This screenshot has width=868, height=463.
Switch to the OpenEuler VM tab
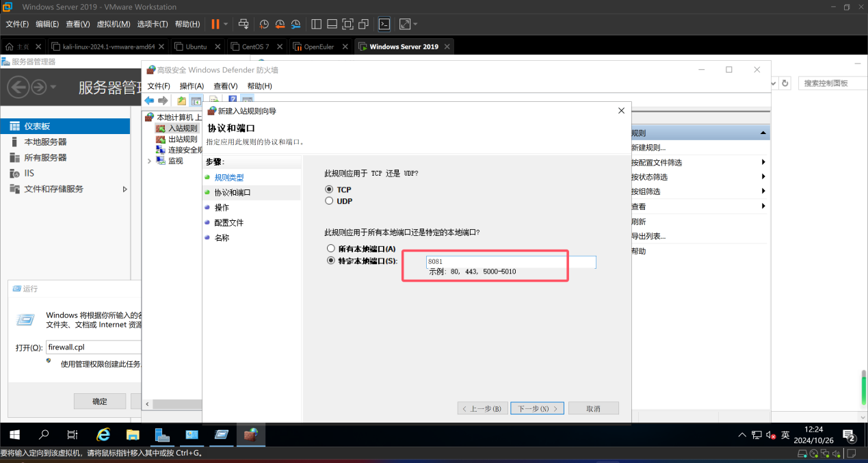click(x=319, y=47)
